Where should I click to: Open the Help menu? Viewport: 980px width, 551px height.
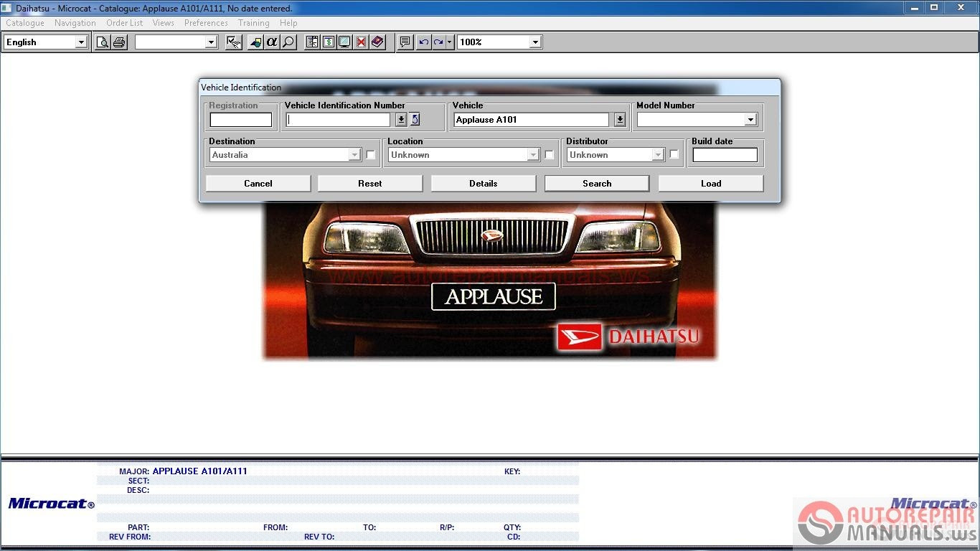coord(288,23)
